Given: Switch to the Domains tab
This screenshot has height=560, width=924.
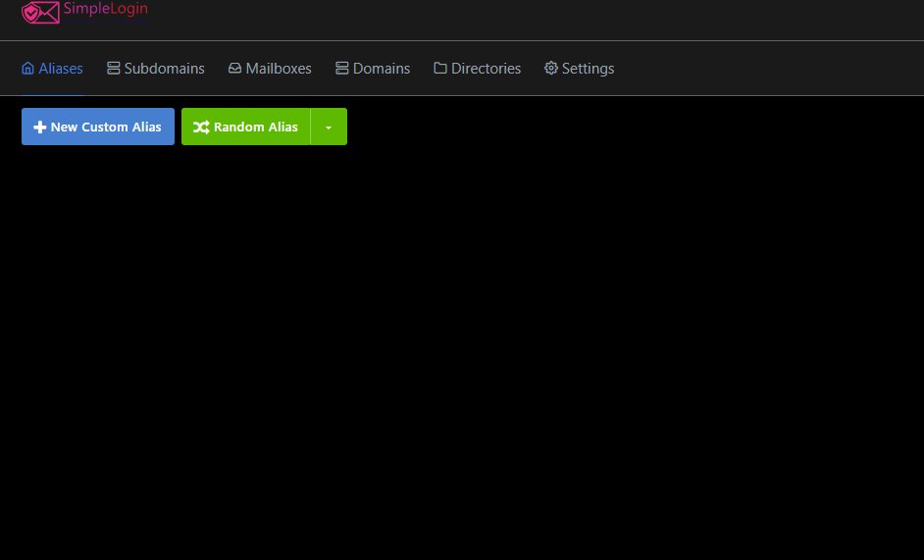Looking at the screenshot, I should click(373, 69).
